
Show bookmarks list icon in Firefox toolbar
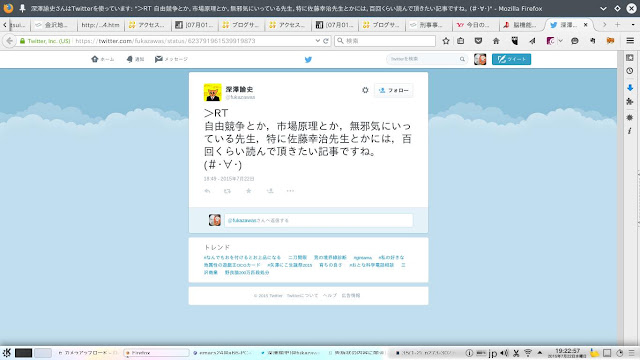pyautogui.click(x=460, y=41)
